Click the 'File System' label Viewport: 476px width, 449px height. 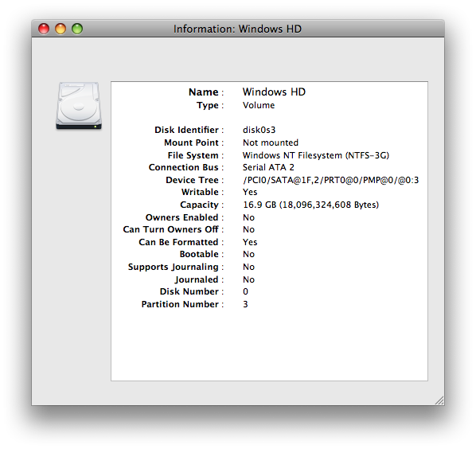pos(193,155)
